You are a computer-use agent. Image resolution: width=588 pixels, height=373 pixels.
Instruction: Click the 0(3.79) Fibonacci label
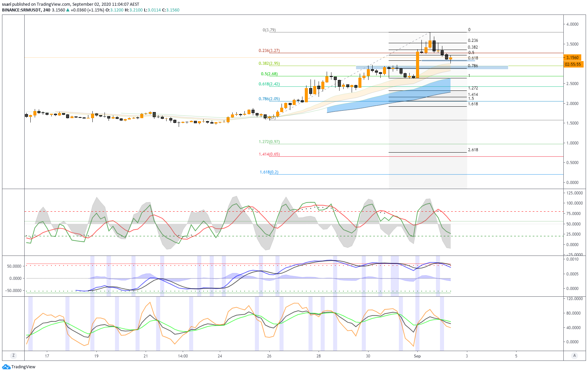point(269,30)
